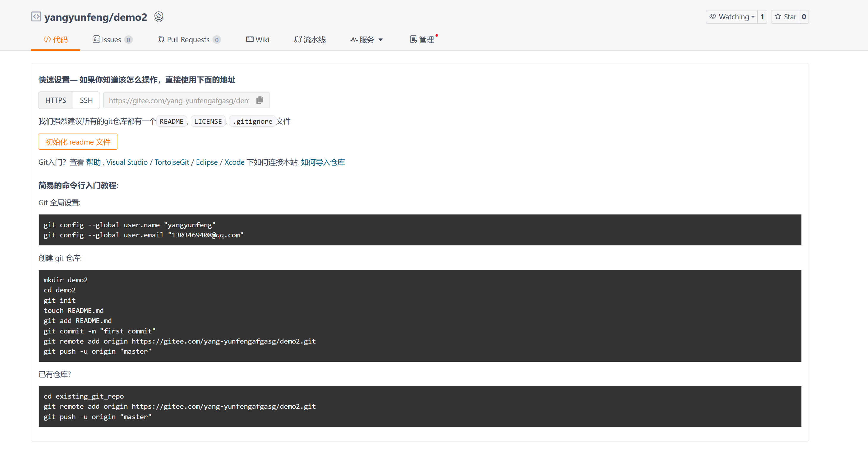Select the HTTPS protocol option

[56, 100]
